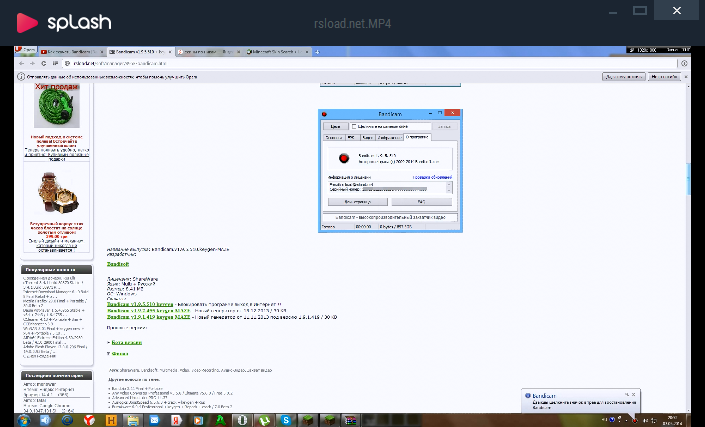Screen dimensions: 705x427
Task: Click the FAQ button in Bandicam
Action: tap(422, 202)
